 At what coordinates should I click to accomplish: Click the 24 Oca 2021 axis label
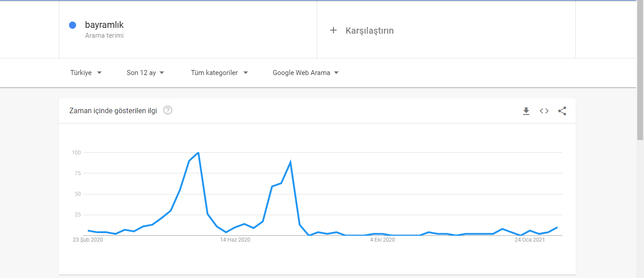pos(530,240)
